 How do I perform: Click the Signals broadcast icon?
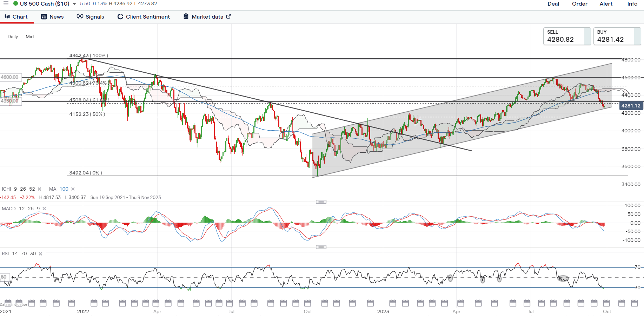(80, 17)
